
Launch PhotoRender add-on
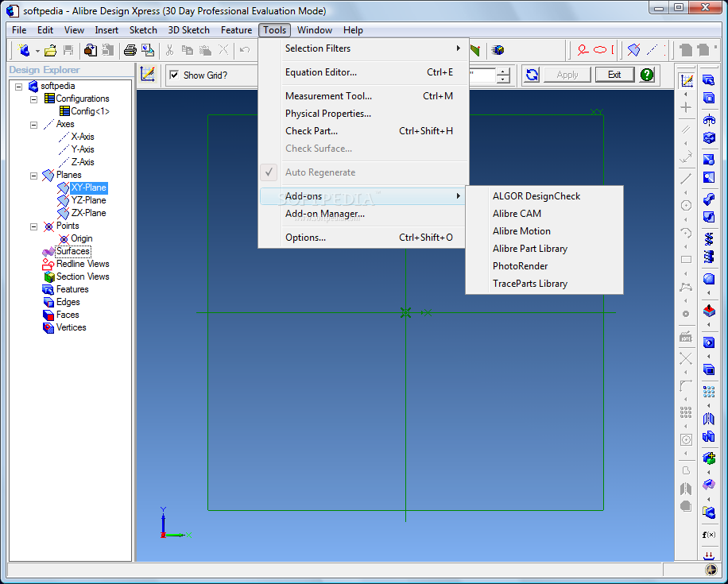coord(544,266)
